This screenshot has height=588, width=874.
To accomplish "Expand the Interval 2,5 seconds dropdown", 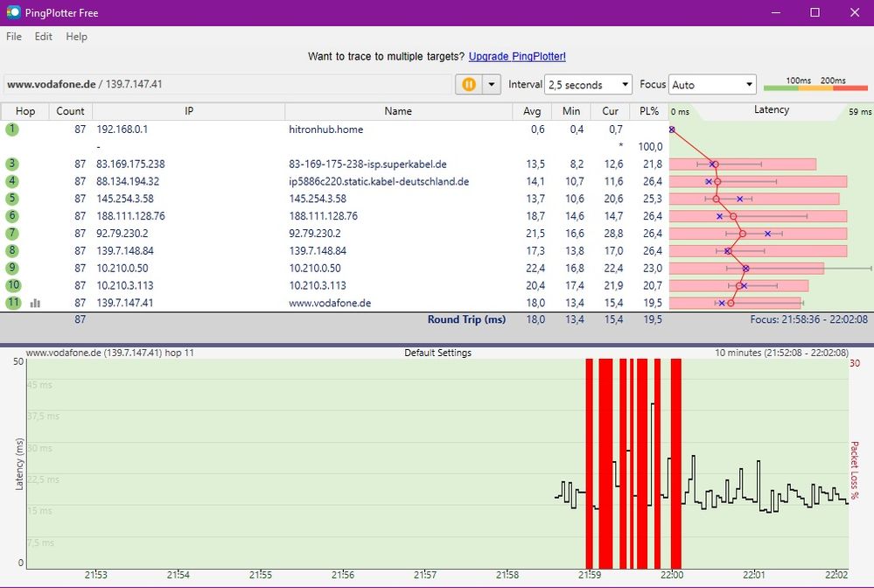I will coord(588,85).
